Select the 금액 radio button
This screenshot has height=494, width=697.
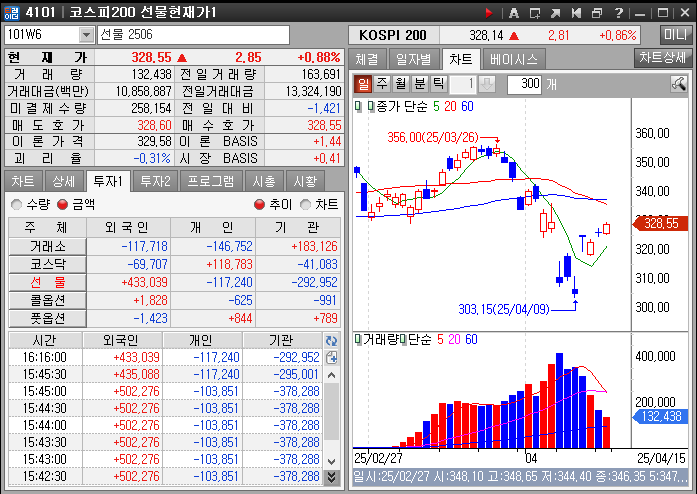(x=62, y=205)
